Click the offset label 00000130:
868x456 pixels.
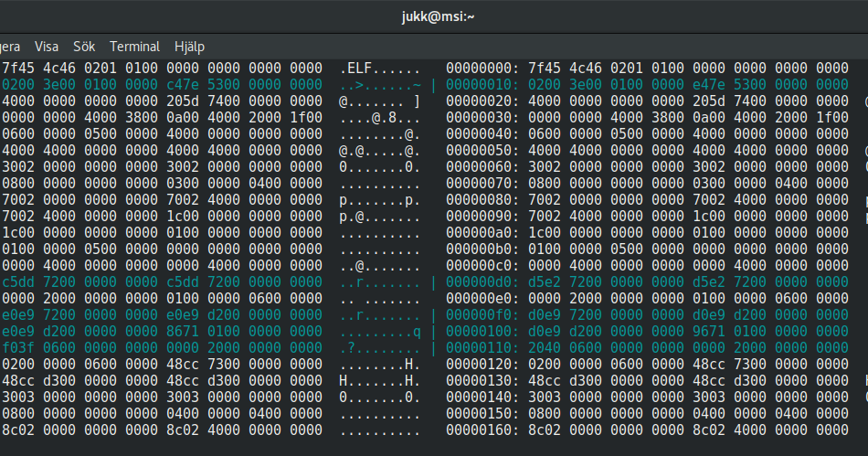point(482,381)
